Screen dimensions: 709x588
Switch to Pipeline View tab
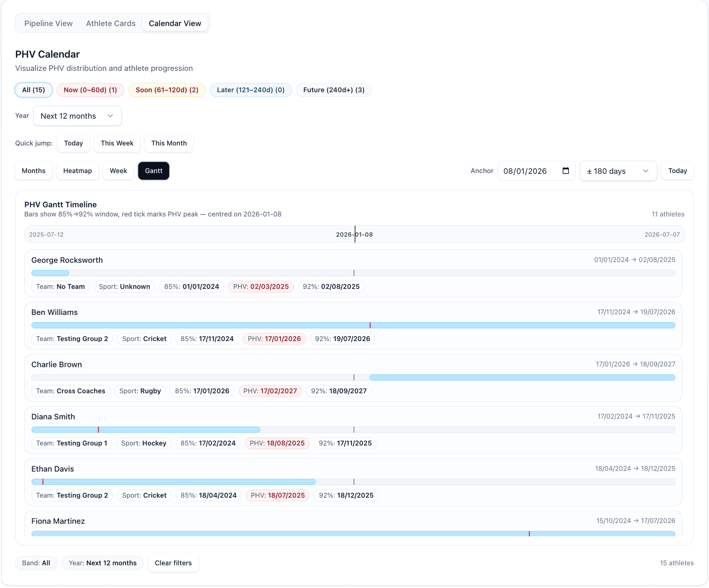pos(48,24)
